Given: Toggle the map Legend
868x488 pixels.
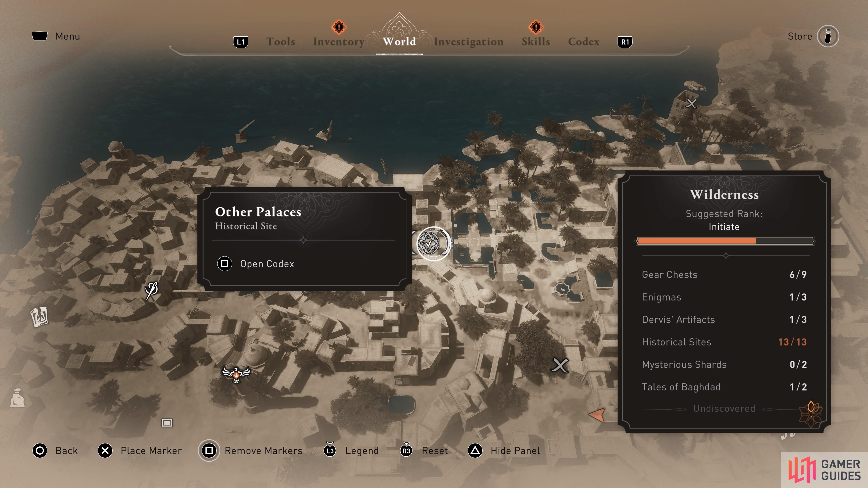Looking at the screenshot, I should click(x=351, y=451).
